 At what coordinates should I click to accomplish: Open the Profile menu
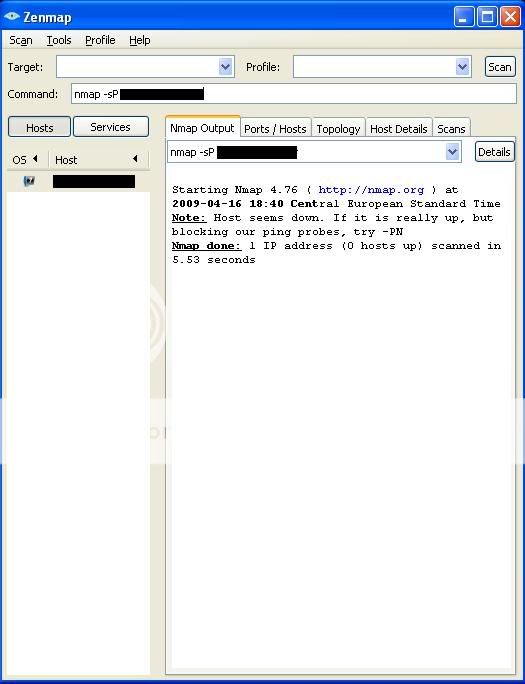pos(100,41)
